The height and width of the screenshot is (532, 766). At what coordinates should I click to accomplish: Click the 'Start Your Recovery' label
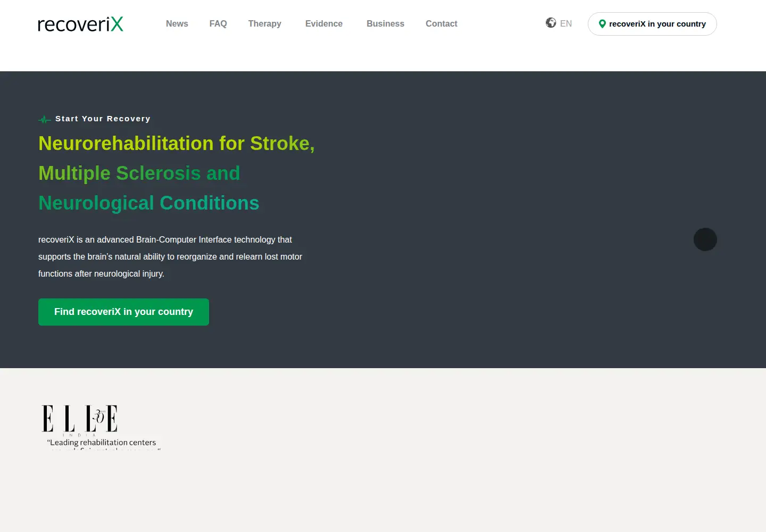tap(103, 119)
